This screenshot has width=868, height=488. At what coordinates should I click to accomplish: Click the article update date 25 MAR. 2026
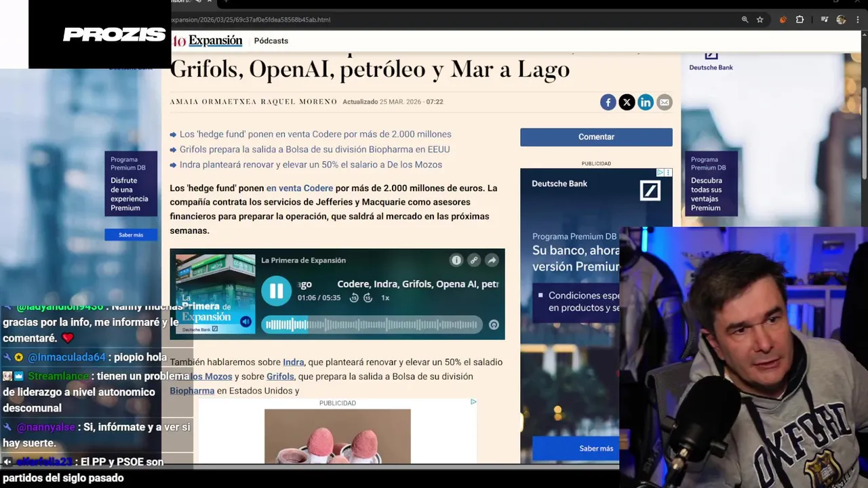[x=400, y=102]
